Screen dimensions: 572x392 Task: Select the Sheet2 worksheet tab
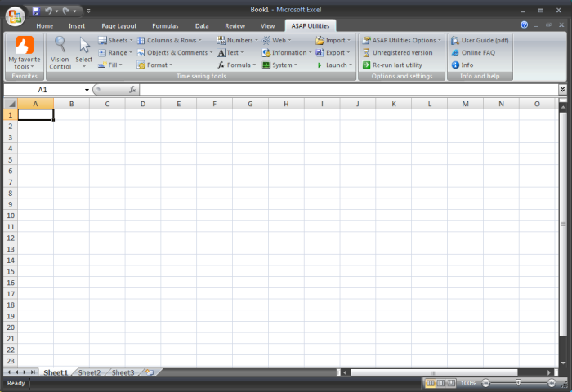(89, 372)
